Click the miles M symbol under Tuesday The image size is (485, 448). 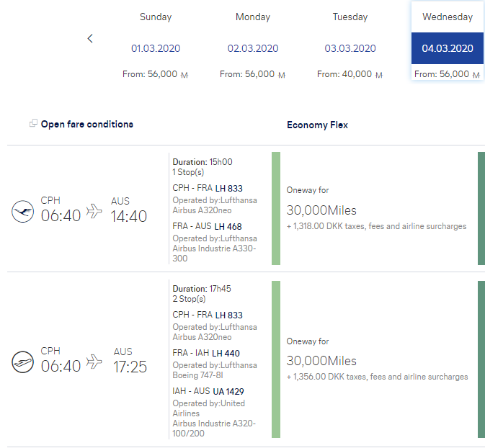click(x=378, y=75)
